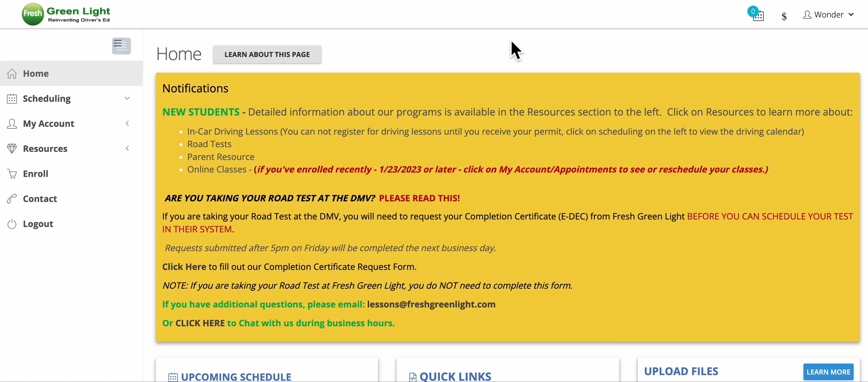Click the Upcoming Schedule calendar icon
The height and width of the screenshot is (382, 868).
click(173, 377)
